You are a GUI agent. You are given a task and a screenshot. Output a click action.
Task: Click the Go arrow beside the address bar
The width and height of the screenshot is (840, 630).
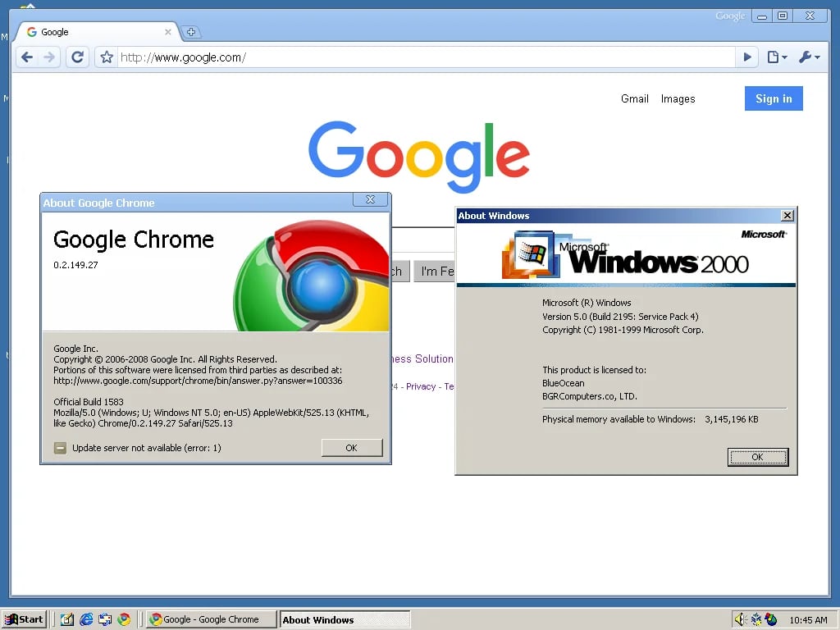coord(746,57)
